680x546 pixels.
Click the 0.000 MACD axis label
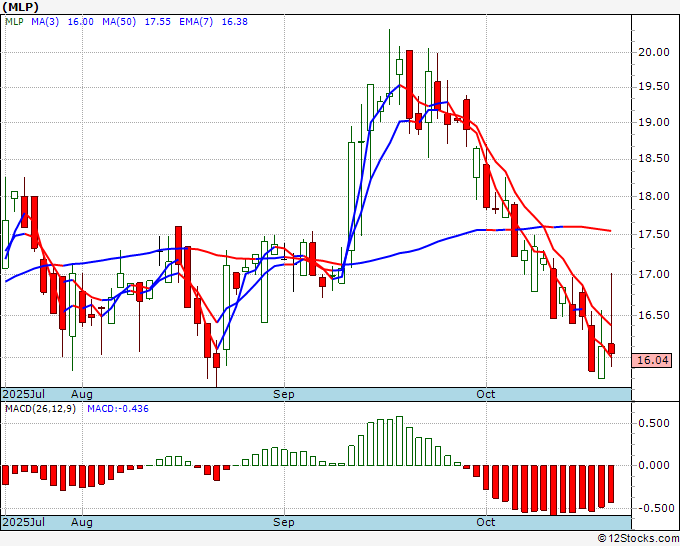654,465
